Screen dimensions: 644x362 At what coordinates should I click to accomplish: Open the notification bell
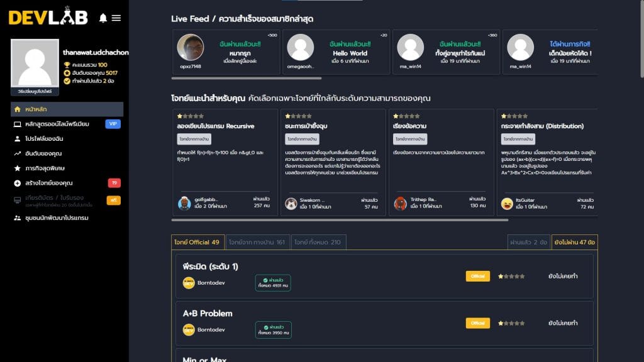(x=103, y=18)
